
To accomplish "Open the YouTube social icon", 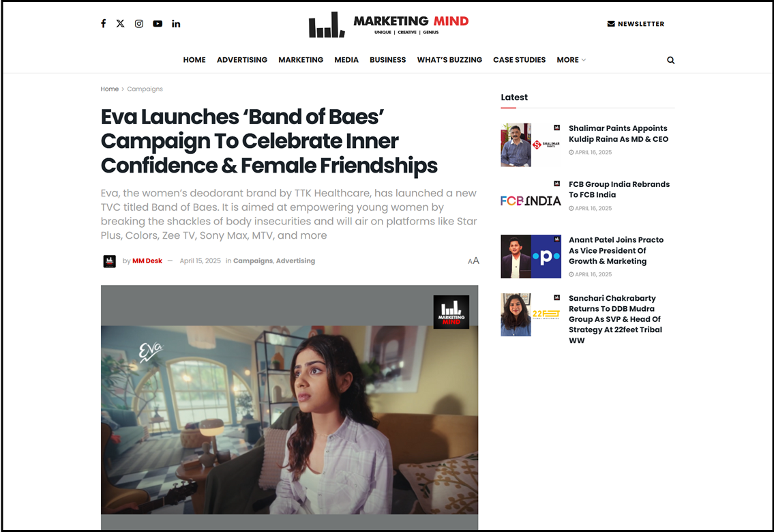I will (158, 23).
